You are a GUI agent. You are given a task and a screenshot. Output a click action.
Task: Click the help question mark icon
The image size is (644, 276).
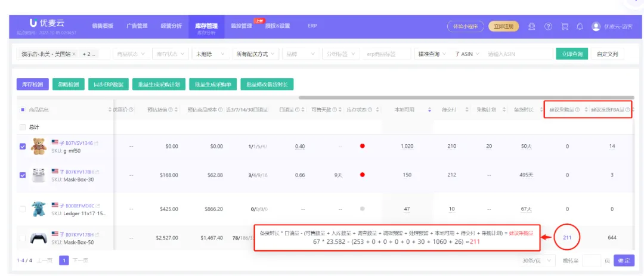point(548,27)
